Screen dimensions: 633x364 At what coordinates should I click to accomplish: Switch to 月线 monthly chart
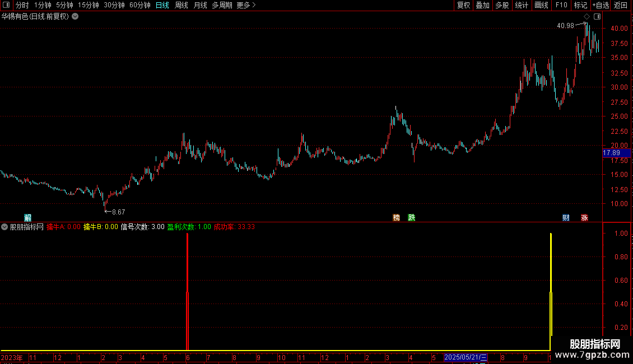200,5
